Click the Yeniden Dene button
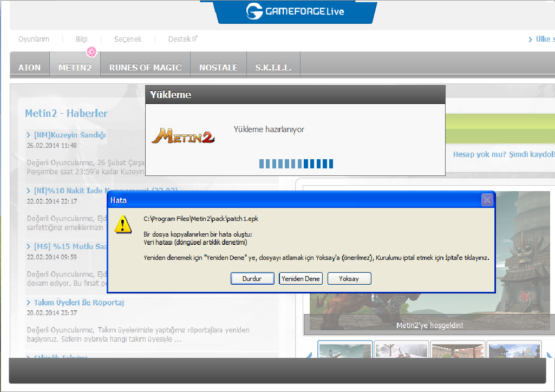This screenshot has height=392, width=555. [301, 278]
